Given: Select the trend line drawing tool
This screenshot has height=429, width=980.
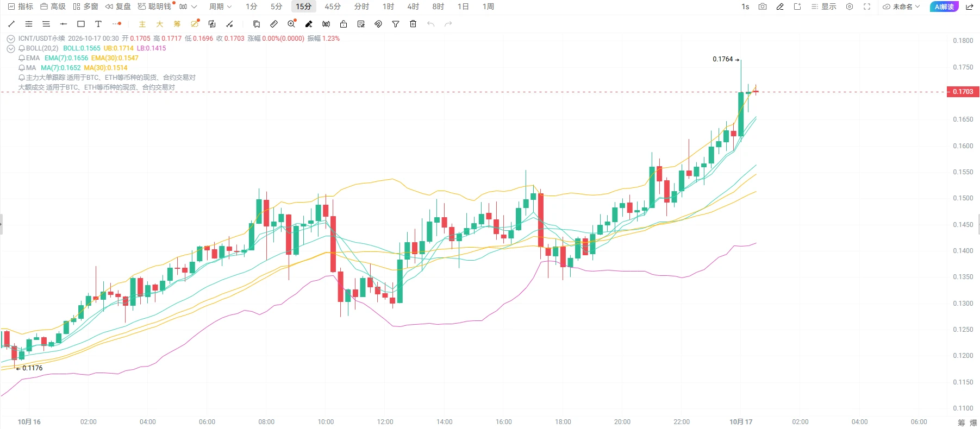Looking at the screenshot, I should coord(11,24).
